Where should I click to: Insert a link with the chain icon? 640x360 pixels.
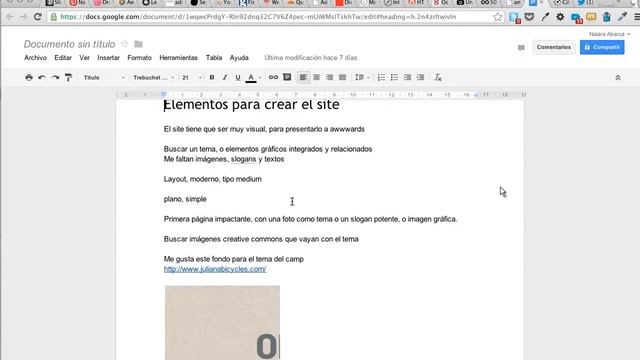point(273,77)
